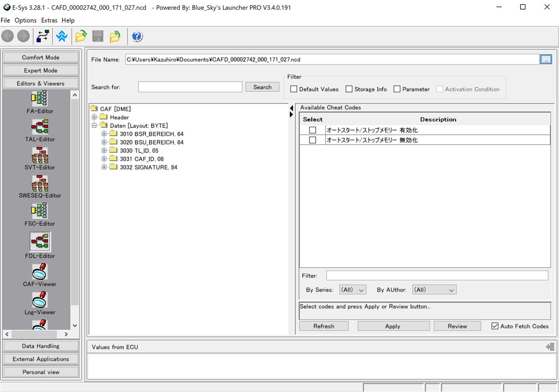
Task: Open the FA-Editor icon
Action: click(x=40, y=99)
